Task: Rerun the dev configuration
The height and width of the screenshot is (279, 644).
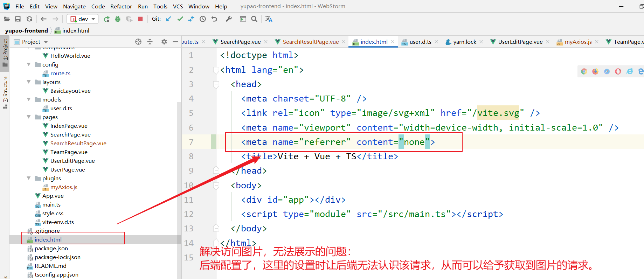Action: point(106,19)
